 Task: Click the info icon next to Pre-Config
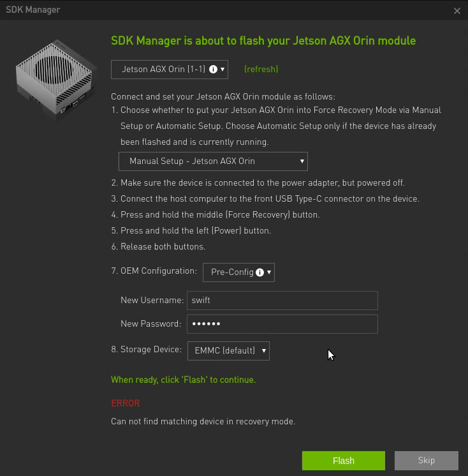point(260,272)
